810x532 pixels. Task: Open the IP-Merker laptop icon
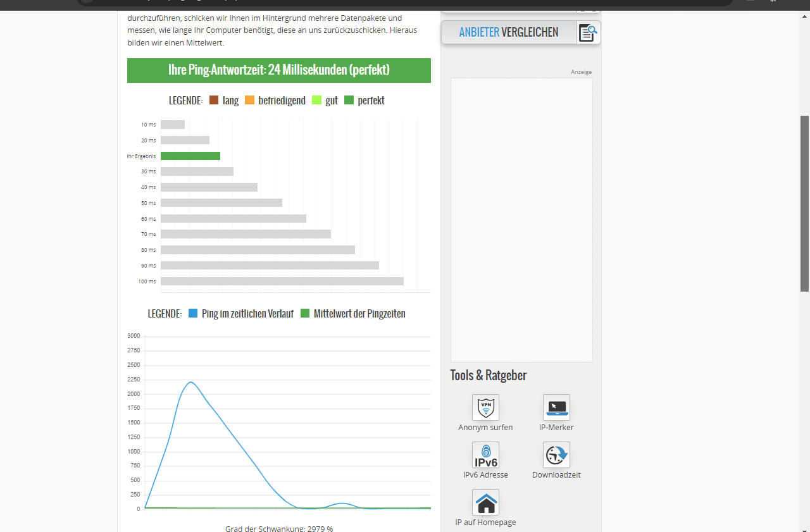point(556,407)
